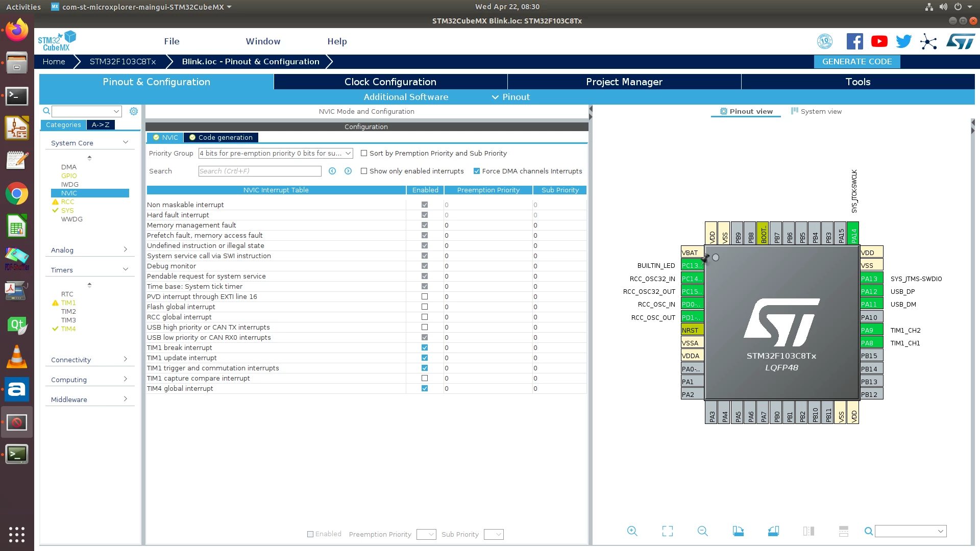Click the NVIC search input field
Image resolution: width=980 pixels, height=551 pixels.
click(x=260, y=171)
